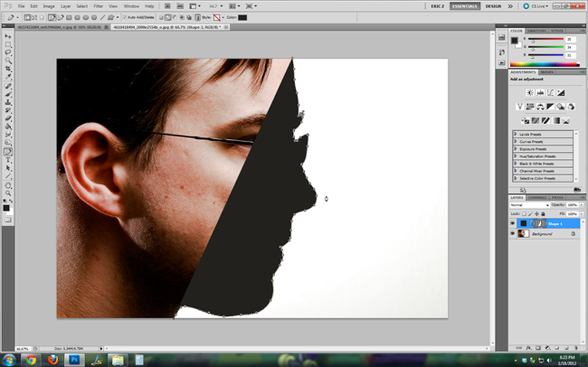Select the Pen tool in the toolbox
This screenshot has width=588, height=367.
point(8,152)
